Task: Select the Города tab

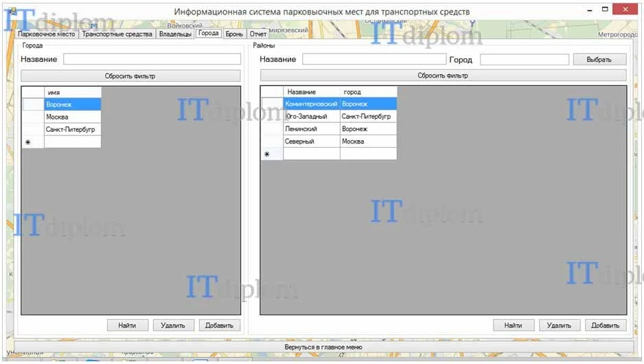Action: click(x=209, y=33)
